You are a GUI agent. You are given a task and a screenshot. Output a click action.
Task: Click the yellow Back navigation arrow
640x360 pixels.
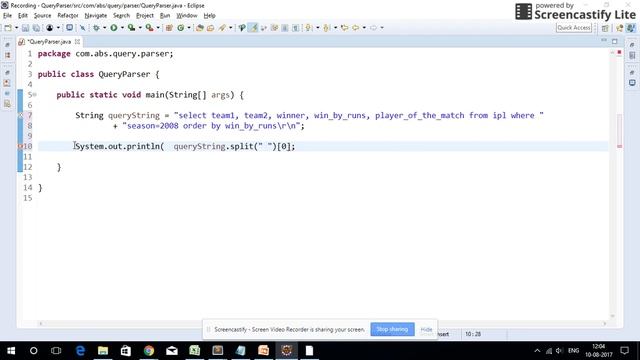[x=356, y=28]
